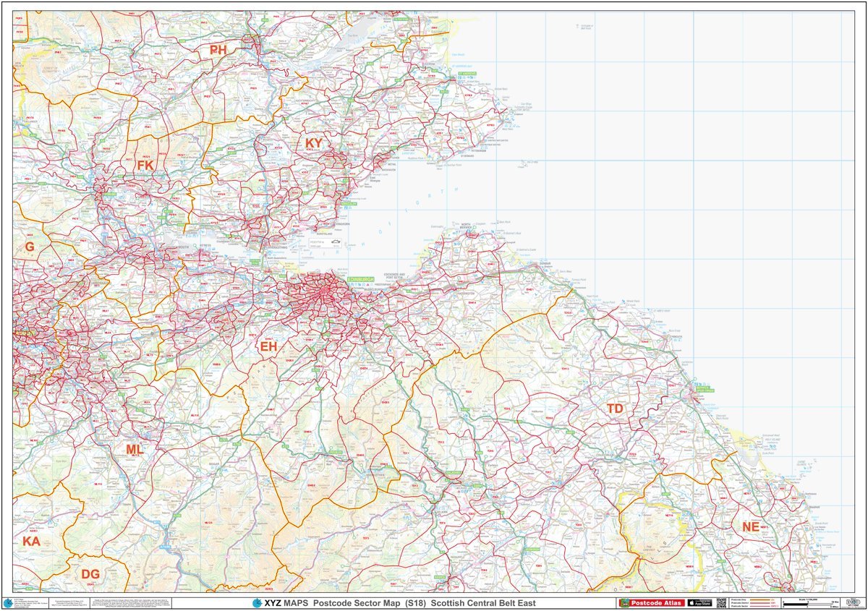The width and height of the screenshot is (868, 611).
Task: Select the PH postcode area label
Action: pos(217,49)
